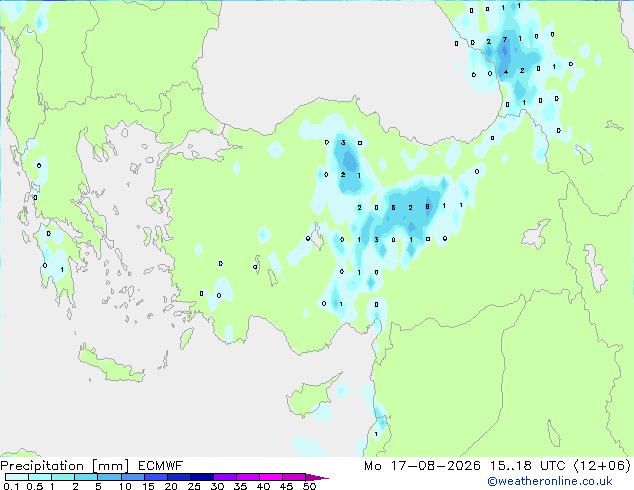Screen dimensions: 634x490
Task: Click the 'Precipitation [mm]' title text
Action: 65,466
